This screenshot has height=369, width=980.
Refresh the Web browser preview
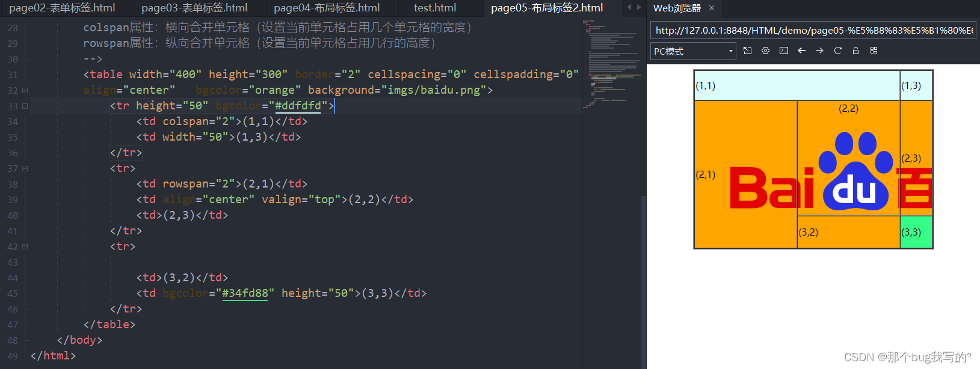pos(837,50)
